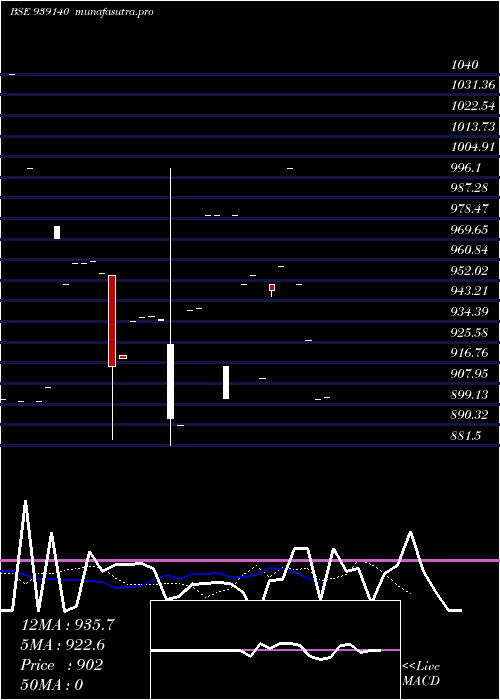Select the tiny red candle near 916.76
This screenshot has height=700, width=500.
point(123,357)
